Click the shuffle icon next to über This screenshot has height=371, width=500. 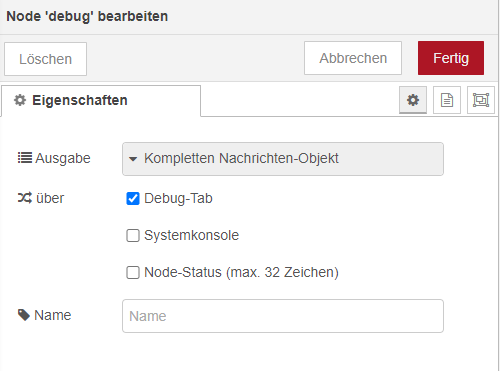(25, 198)
